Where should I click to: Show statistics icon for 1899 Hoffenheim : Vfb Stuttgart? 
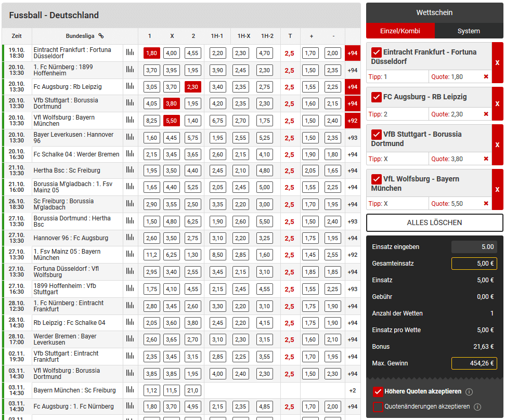pyautogui.click(x=130, y=288)
